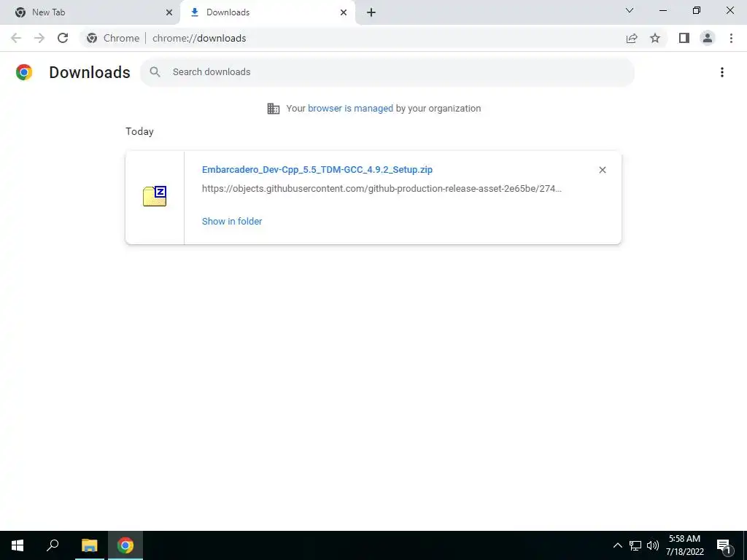Open the Windows Start menu
This screenshot has width=747, height=560.
[x=18, y=545]
